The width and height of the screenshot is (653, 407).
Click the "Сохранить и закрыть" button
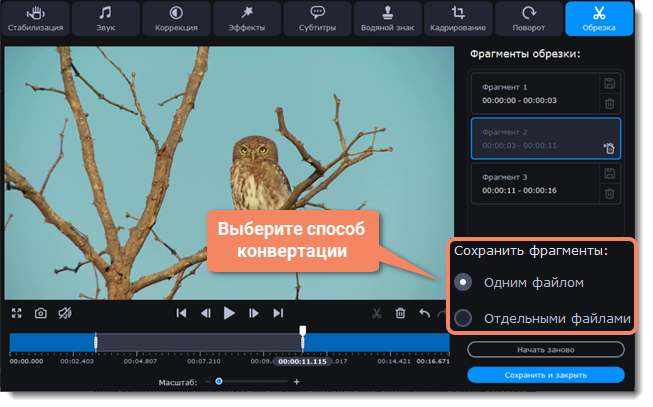pyautogui.click(x=545, y=375)
